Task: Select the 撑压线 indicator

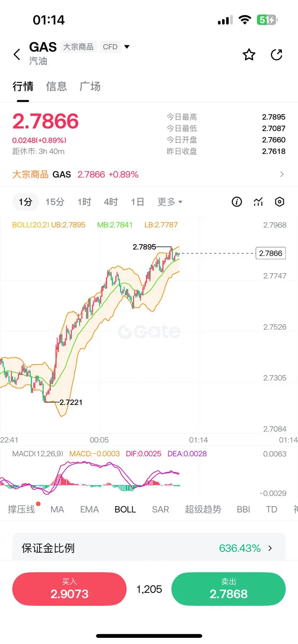Action: (x=21, y=509)
